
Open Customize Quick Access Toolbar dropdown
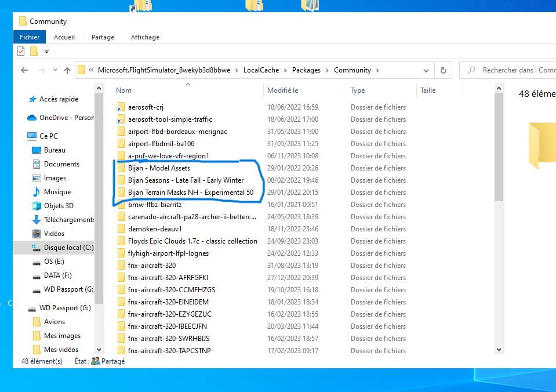point(46,52)
